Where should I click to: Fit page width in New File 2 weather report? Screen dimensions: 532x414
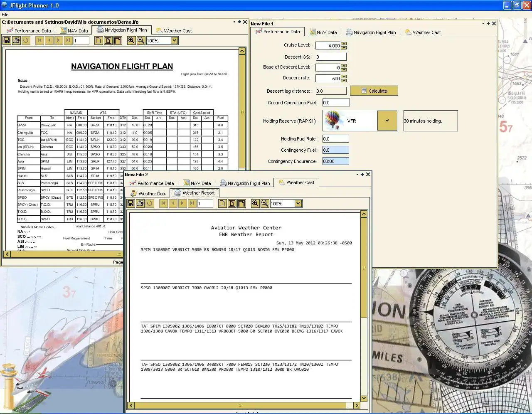click(x=241, y=203)
